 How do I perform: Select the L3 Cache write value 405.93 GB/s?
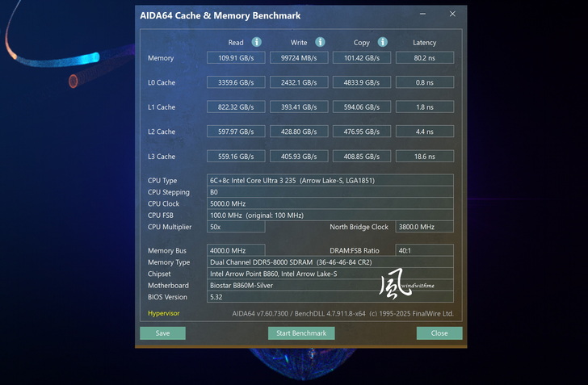coord(299,156)
